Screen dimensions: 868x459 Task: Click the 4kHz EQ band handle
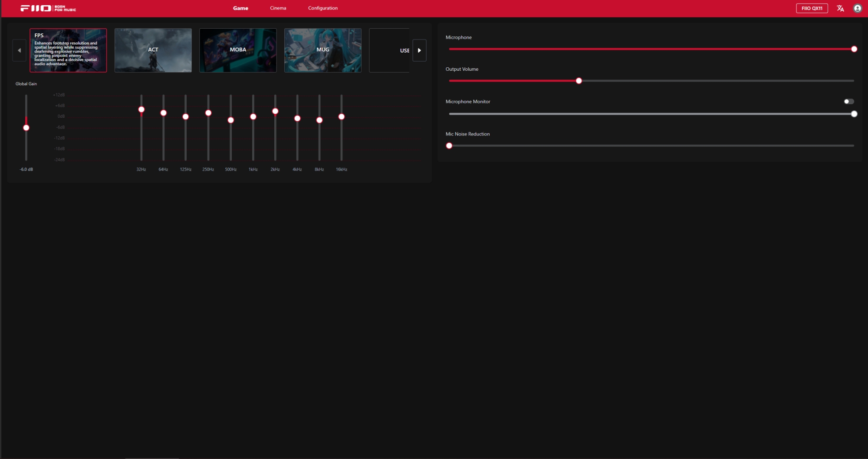[297, 119]
